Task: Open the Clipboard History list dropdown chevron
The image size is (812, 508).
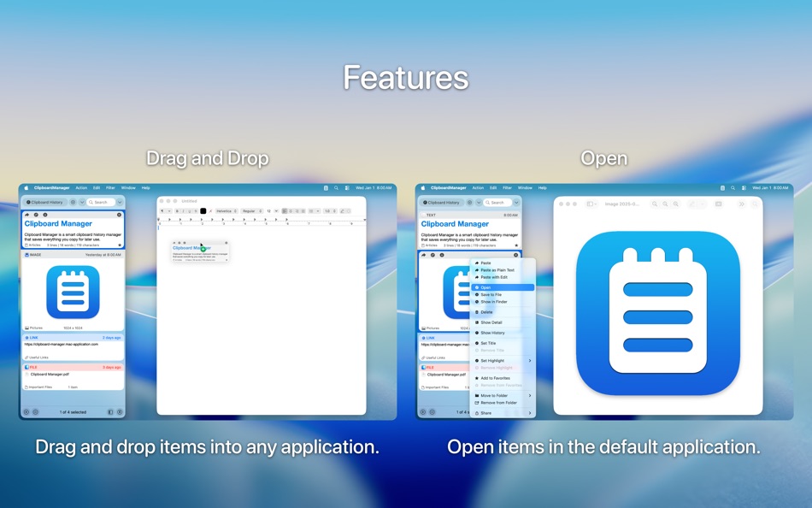Action: [80, 202]
